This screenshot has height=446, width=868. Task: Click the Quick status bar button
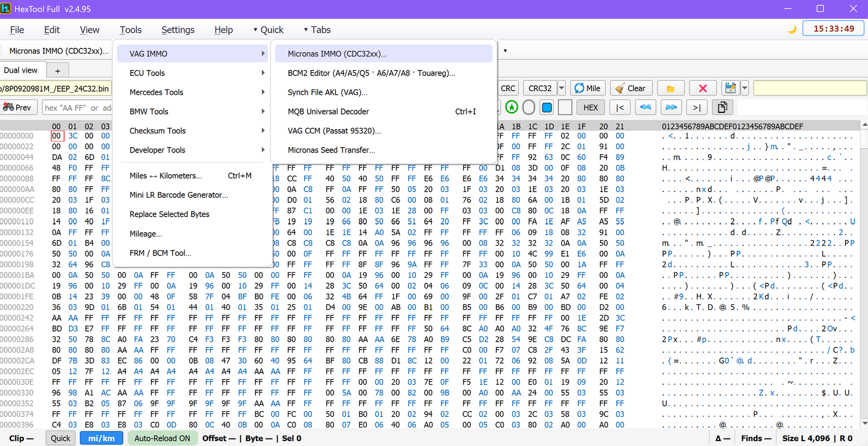point(60,438)
